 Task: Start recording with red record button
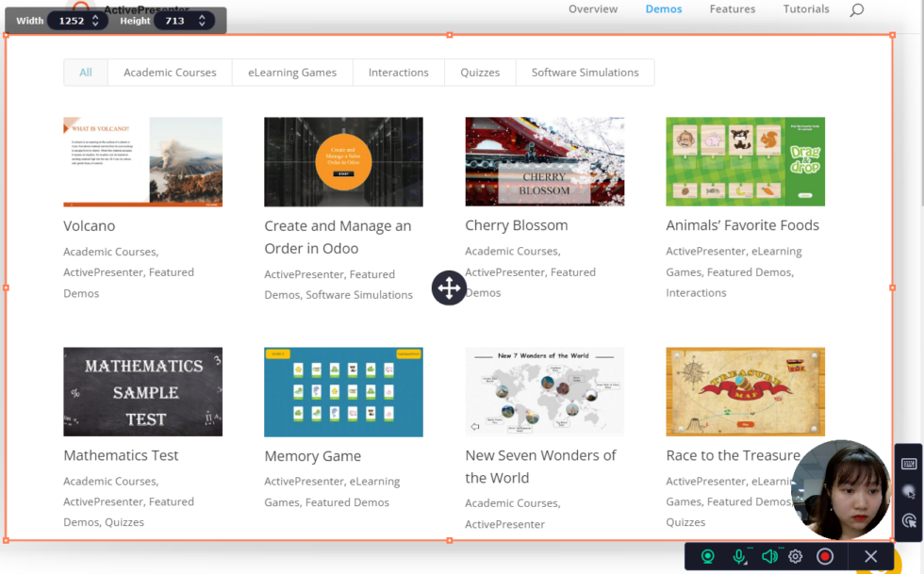[x=825, y=557]
